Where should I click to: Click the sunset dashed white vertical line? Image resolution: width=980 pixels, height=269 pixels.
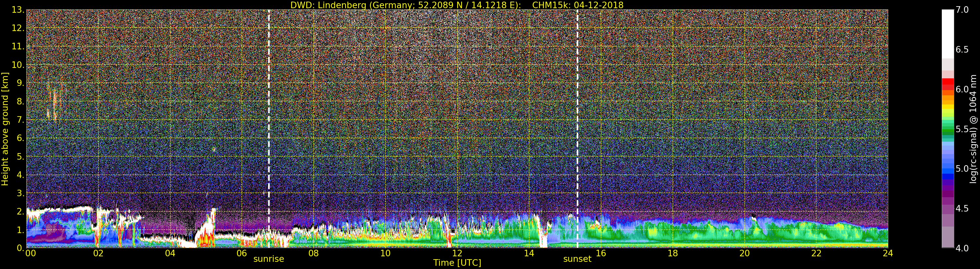[577, 129]
